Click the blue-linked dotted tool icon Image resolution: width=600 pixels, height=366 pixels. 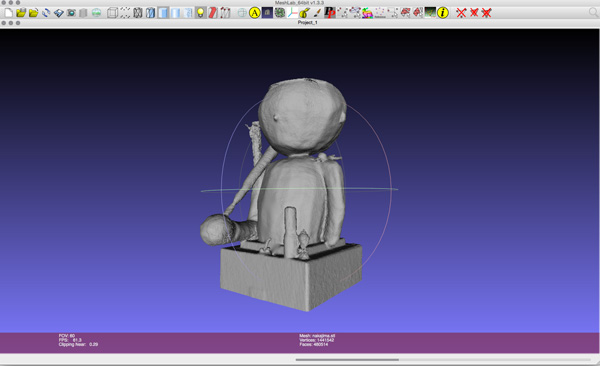point(355,13)
